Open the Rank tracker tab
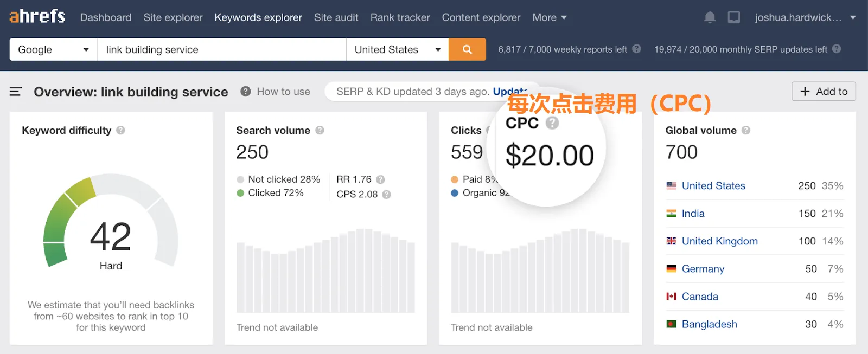 (x=400, y=17)
